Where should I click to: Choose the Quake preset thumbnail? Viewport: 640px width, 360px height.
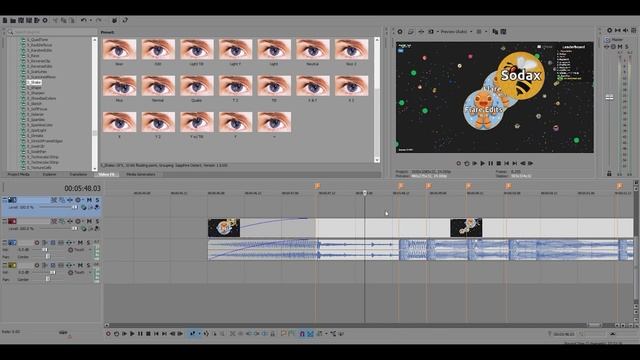pyautogui.click(x=197, y=86)
